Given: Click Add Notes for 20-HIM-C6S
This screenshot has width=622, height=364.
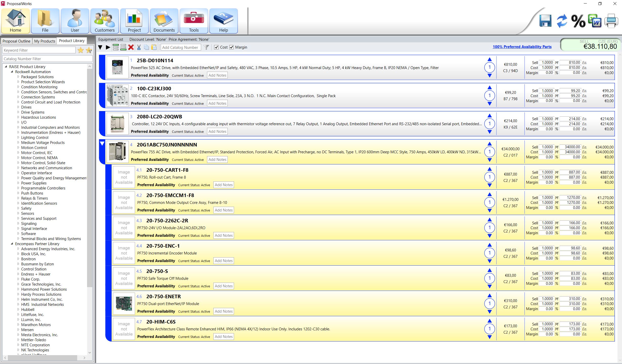Looking at the screenshot, I should click(224, 336).
